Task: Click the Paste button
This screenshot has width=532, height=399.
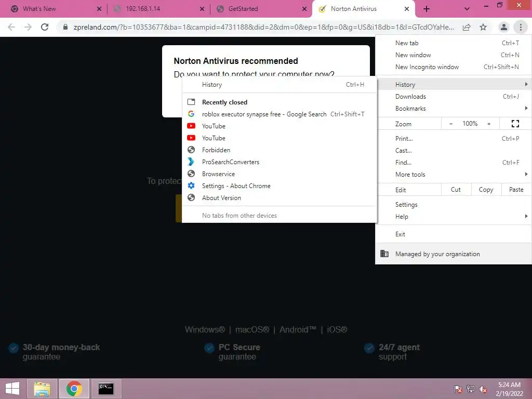Action: pos(516,190)
